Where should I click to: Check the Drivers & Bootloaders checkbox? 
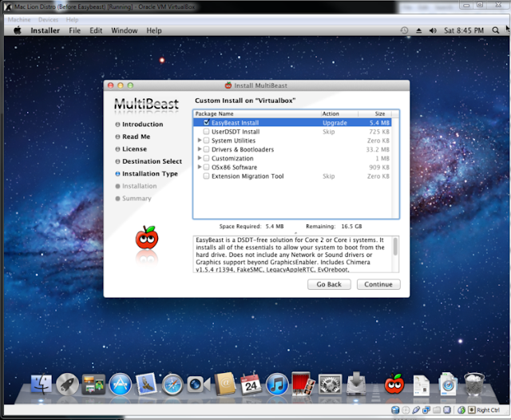click(206, 149)
